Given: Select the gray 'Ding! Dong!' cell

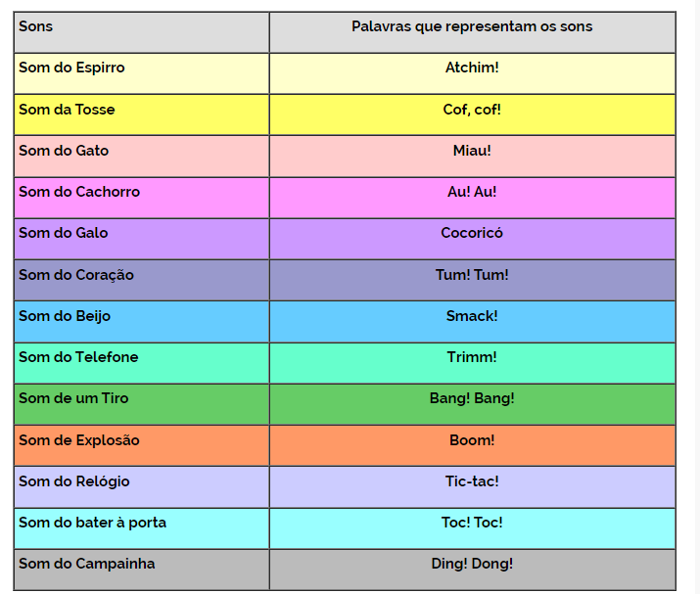Looking at the screenshot, I should [x=472, y=570].
